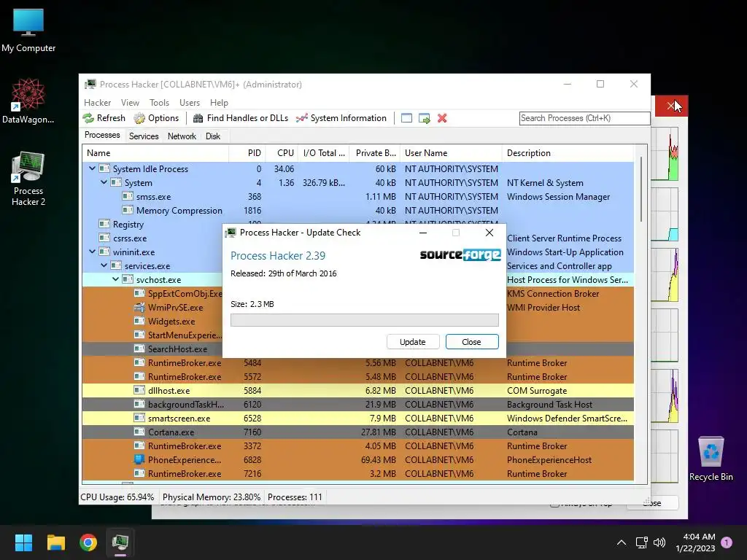Open the Windows Start menu

[23, 542]
